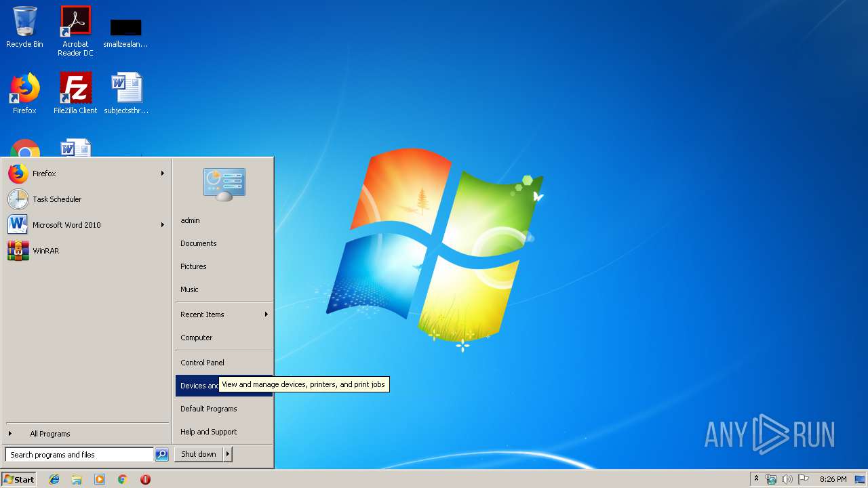Expand Microsoft Word 2010 recent files arrow
Viewport: 868px width, 488px height.
coord(163,225)
